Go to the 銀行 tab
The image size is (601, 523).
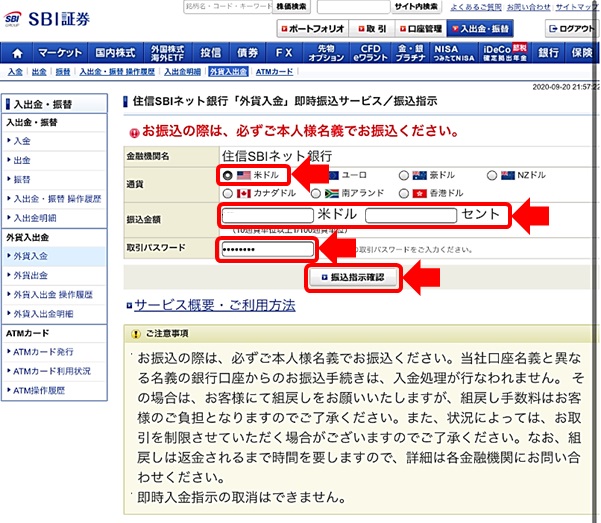pyautogui.click(x=548, y=53)
